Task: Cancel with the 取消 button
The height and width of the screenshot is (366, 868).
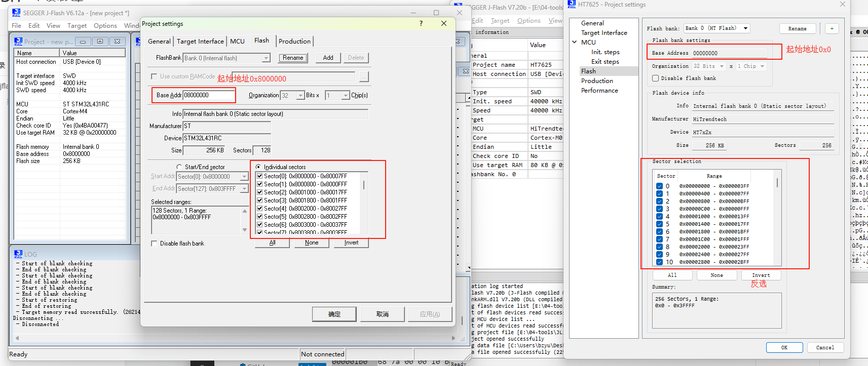Action: click(382, 314)
